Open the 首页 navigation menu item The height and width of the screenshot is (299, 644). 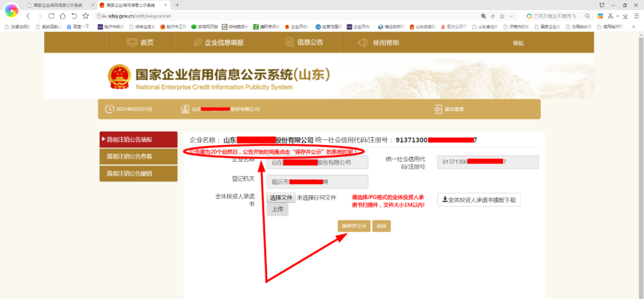[x=141, y=42]
